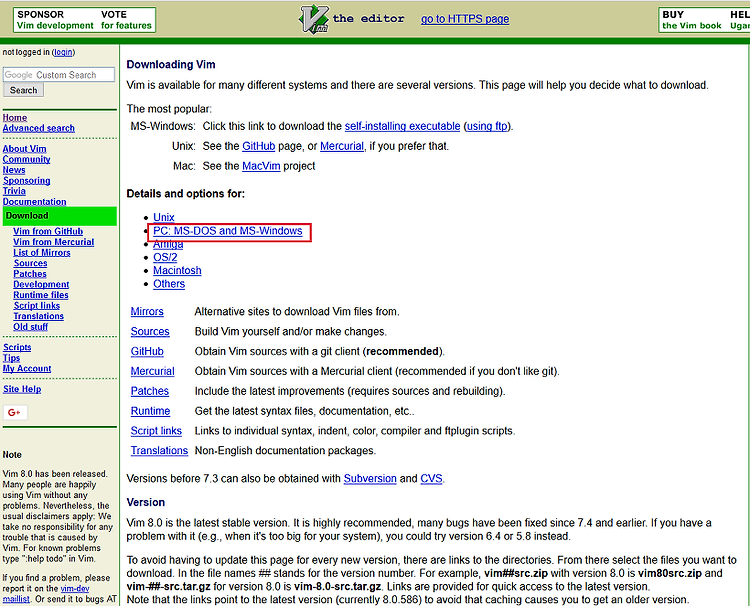Open Translations link in options table
Viewport: 750px width, 606px height.
159,451
